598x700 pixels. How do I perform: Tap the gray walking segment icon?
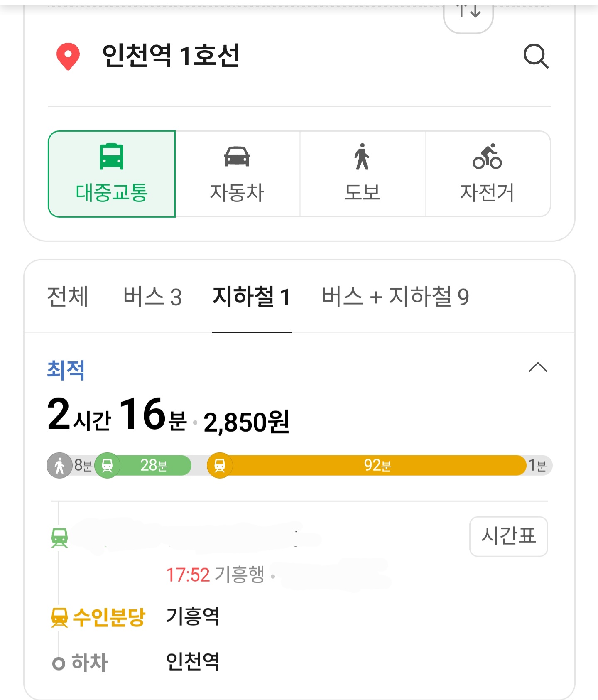coord(60,465)
